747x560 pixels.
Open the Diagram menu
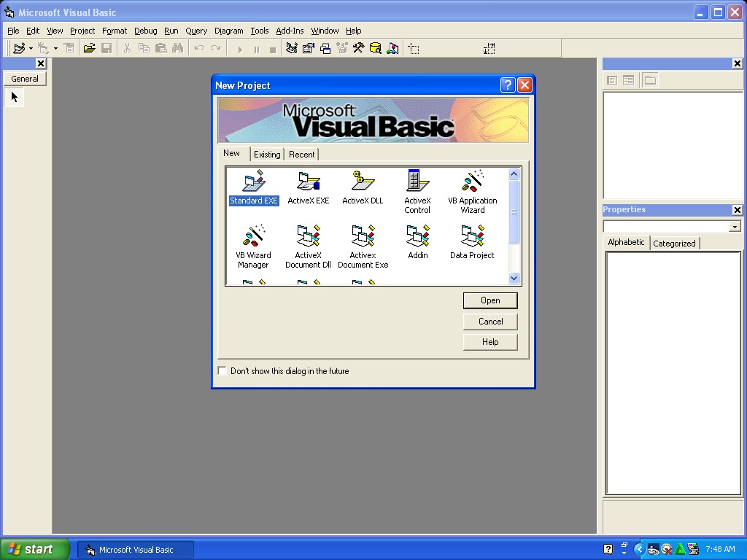(228, 31)
